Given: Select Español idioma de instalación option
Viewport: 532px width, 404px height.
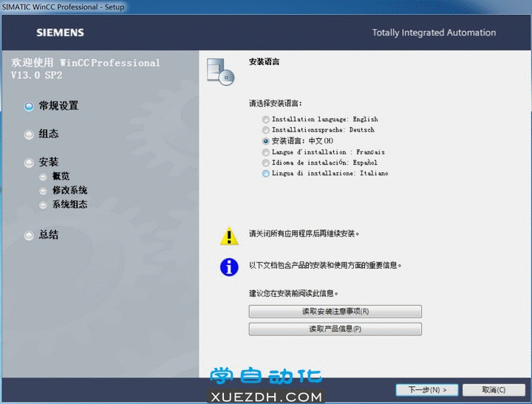Looking at the screenshot, I should 266,162.
